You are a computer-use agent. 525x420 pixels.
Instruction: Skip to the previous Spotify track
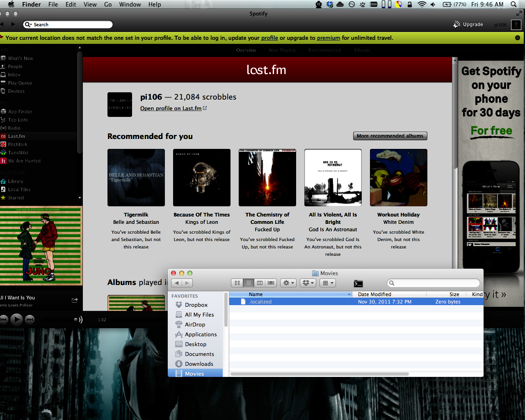coord(4,319)
